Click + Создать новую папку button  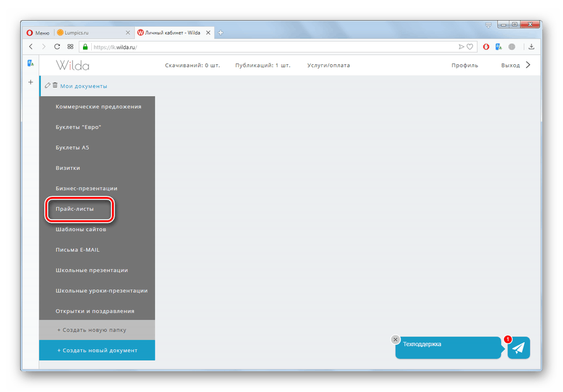pyautogui.click(x=98, y=330)
